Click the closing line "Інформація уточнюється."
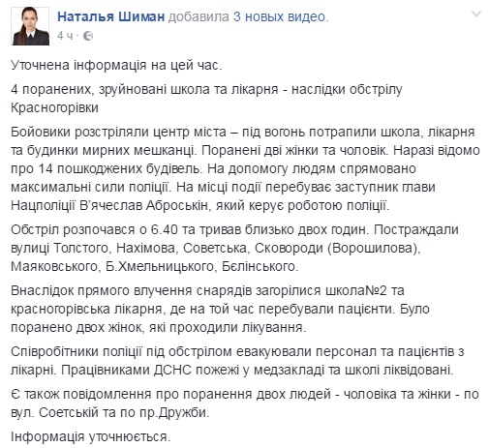The height and width of the screenshot is (448, 489). click(90, 437)
